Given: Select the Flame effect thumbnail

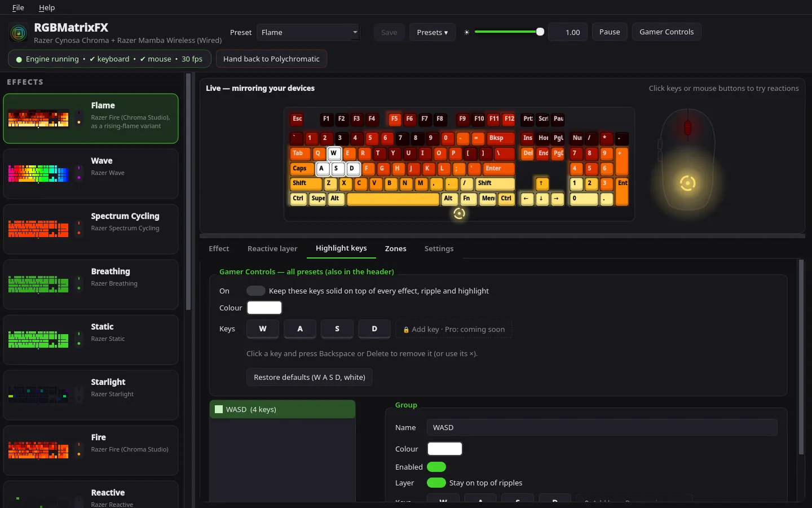Looking at the screenshot, I should (38, 119).
